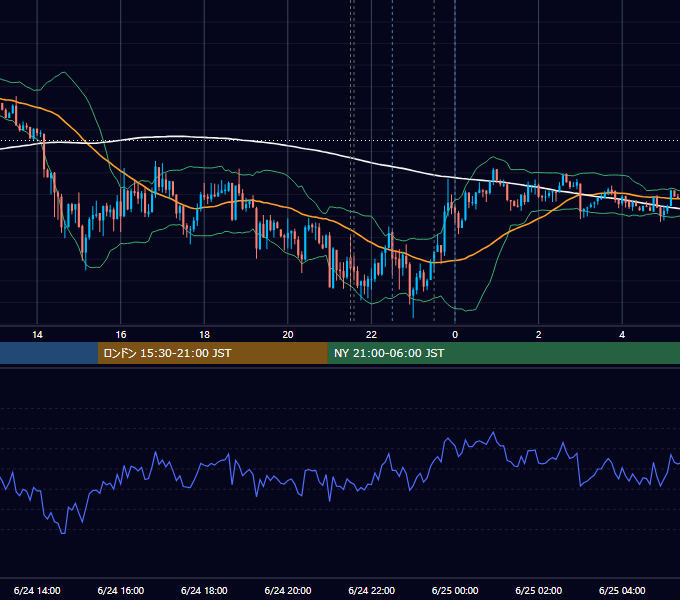Click the 20 hour label on price chart axis
680x600 pixels.
click(x=288, y=335)
